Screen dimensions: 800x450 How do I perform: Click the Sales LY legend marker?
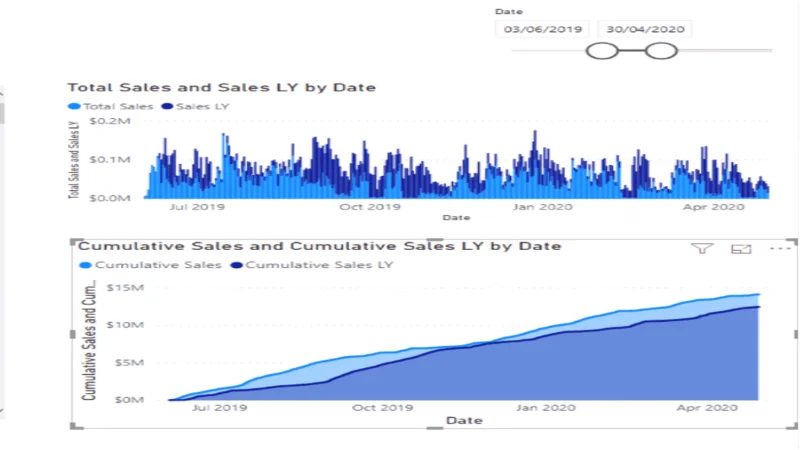pos(167,106)
